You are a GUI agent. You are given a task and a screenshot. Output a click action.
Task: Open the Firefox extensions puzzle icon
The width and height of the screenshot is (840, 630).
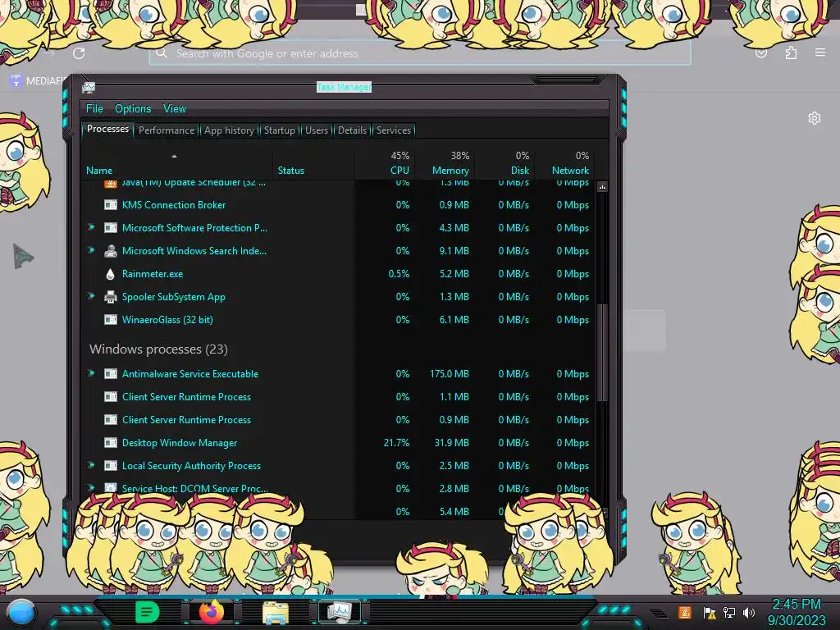click(x=791, y=52)
